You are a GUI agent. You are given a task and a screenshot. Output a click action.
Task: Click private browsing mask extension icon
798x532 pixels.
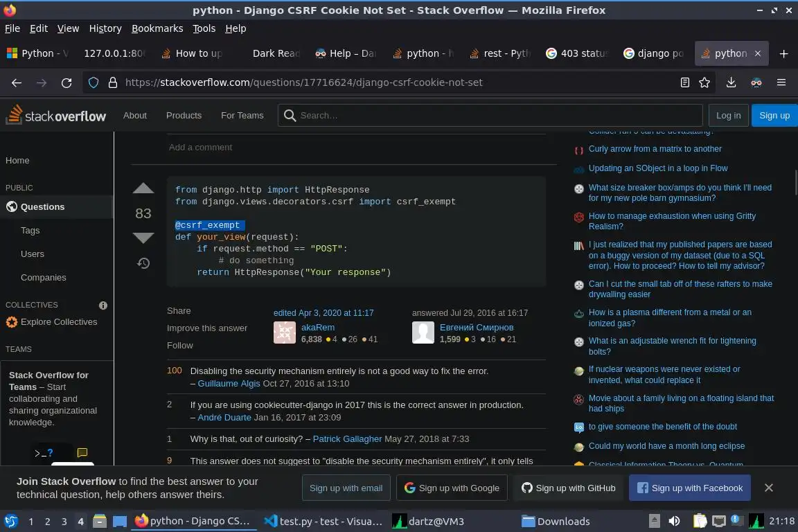756,82
